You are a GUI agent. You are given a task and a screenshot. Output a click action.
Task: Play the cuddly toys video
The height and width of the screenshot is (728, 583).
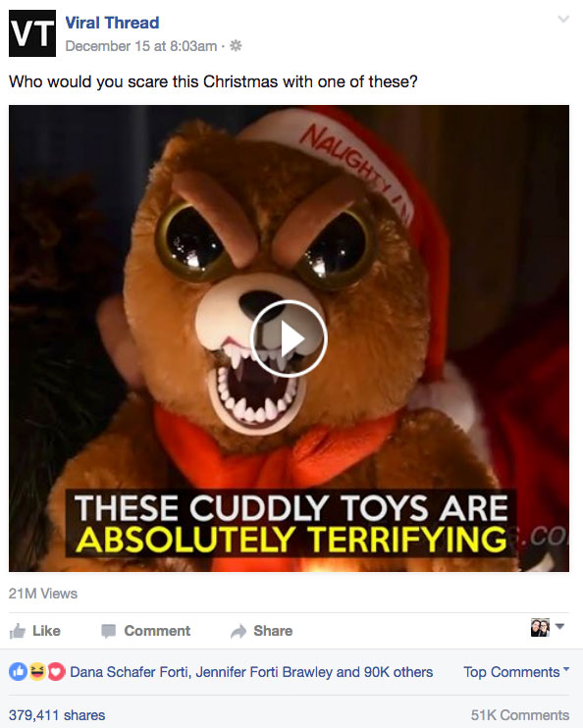coord(289,338)
